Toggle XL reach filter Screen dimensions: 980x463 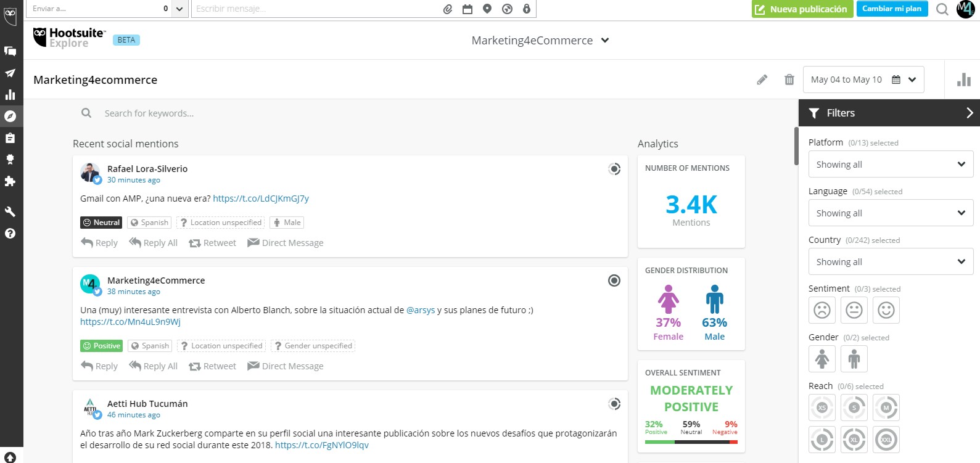click(854, 440)
